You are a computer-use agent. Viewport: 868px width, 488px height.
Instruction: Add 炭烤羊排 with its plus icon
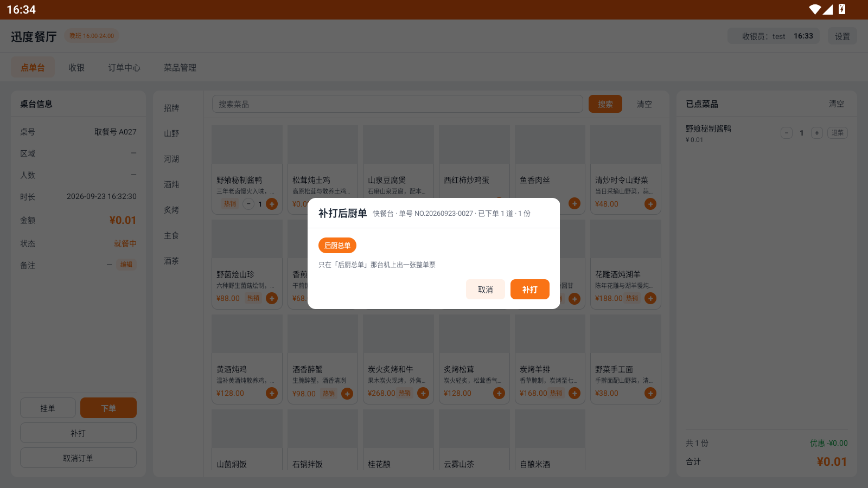[575, 393]
